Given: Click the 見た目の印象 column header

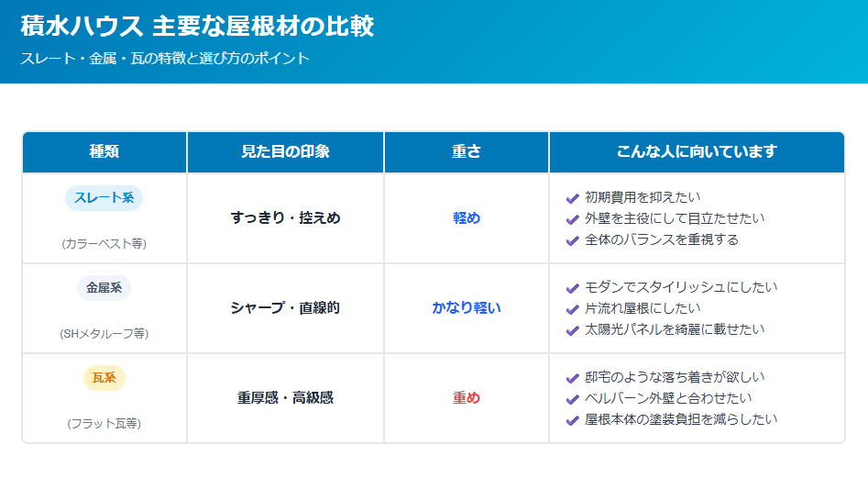Looking at the screenshot, I should point(285,151).
